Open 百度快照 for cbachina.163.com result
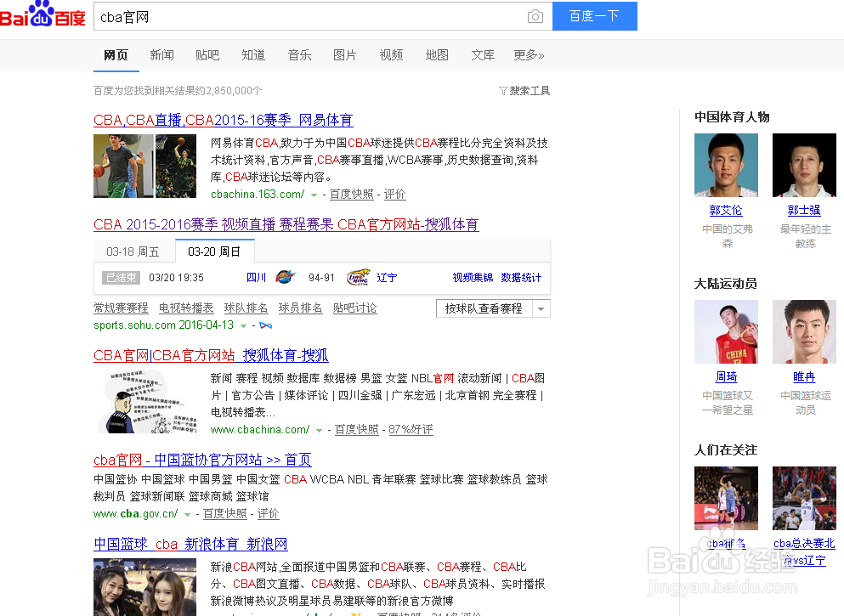844x616 pixels. (x=352, y=195)
